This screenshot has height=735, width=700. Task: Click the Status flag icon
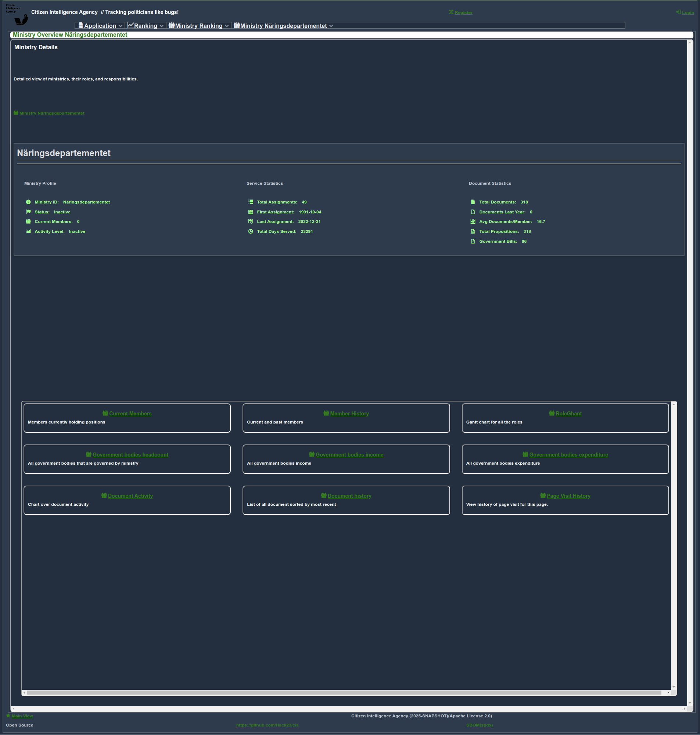coord(28,212)
